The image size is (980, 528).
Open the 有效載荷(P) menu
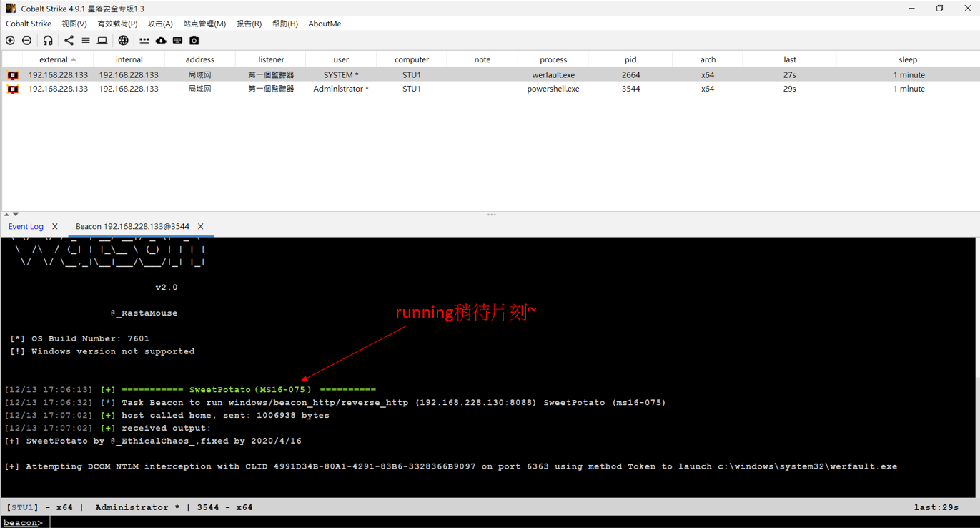pyautogui.click(x=117, y=24)
